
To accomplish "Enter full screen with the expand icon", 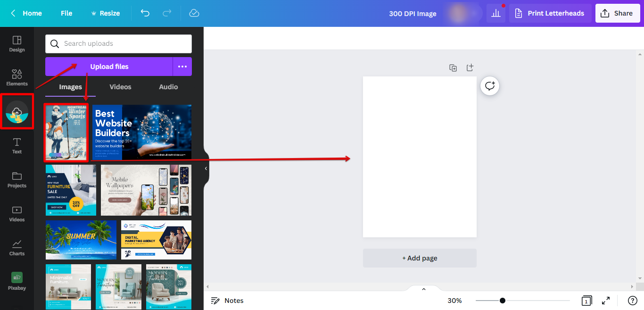I will [x=606, y=301].
